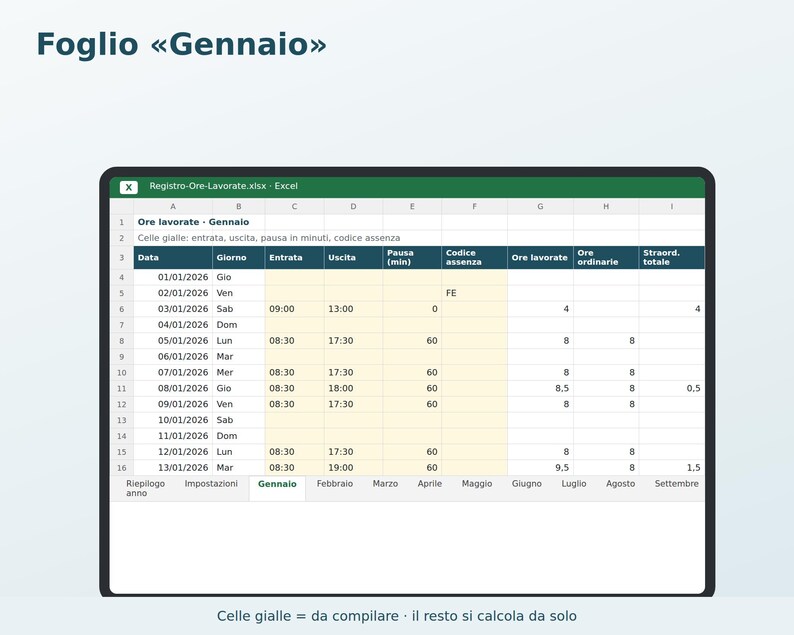Screen dimensions: 794x635
Task: Click the 'Registro-Ore-Lavorate.xlsx · Excel' window title
Action: (223, 186)
